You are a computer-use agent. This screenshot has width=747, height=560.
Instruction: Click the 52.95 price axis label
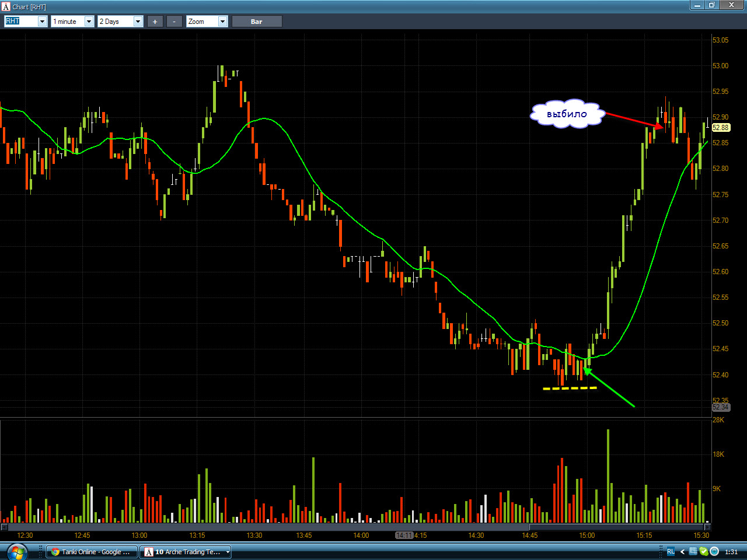click(720, 92)
